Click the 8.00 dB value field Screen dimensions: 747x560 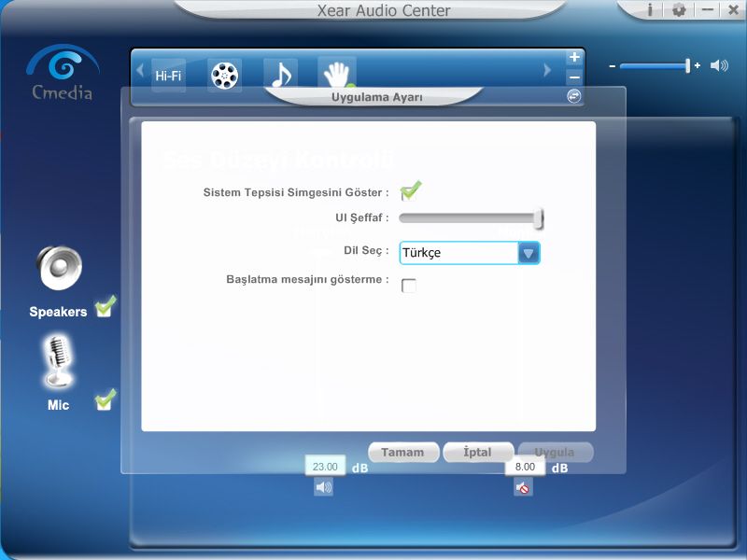click(525, 466)
